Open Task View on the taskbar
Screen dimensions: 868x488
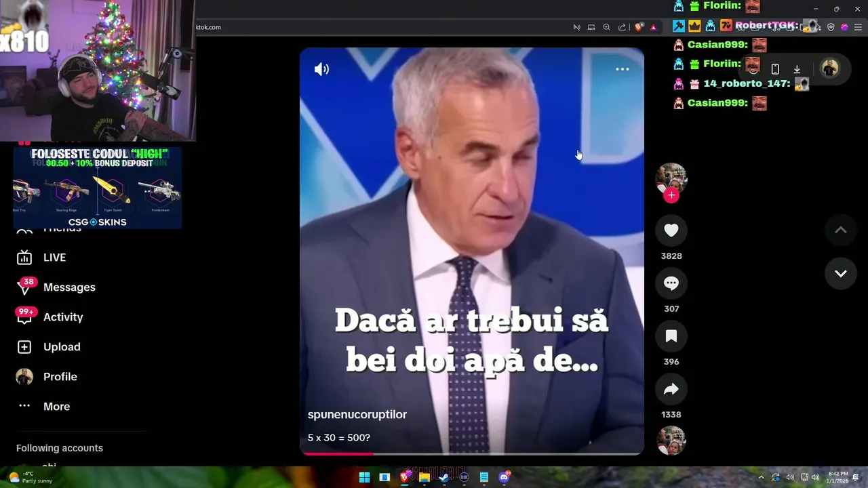pos(384,477)
